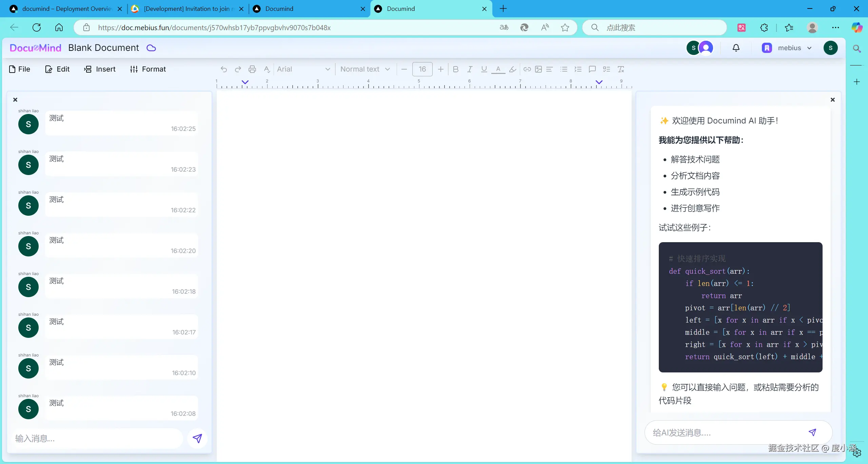868x464 pixels.
Task: Refresh the page in the browser
Action: point(37,27)
